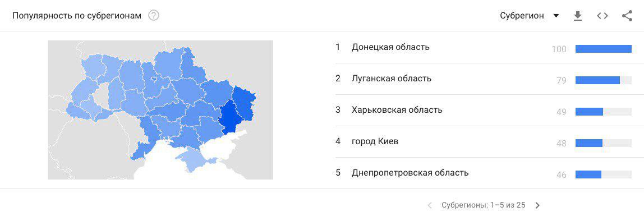Click the dropdown arrow next to Субрегион
Viewport: 644px width, 216px height.
pyautogui.click(x=556, y=16)
